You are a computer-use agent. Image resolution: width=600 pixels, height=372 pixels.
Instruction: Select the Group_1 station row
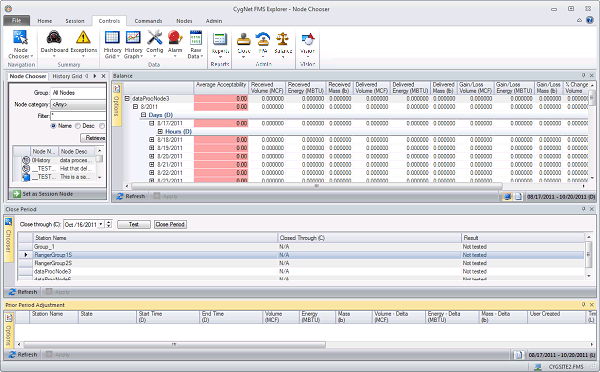click(302, 246)
